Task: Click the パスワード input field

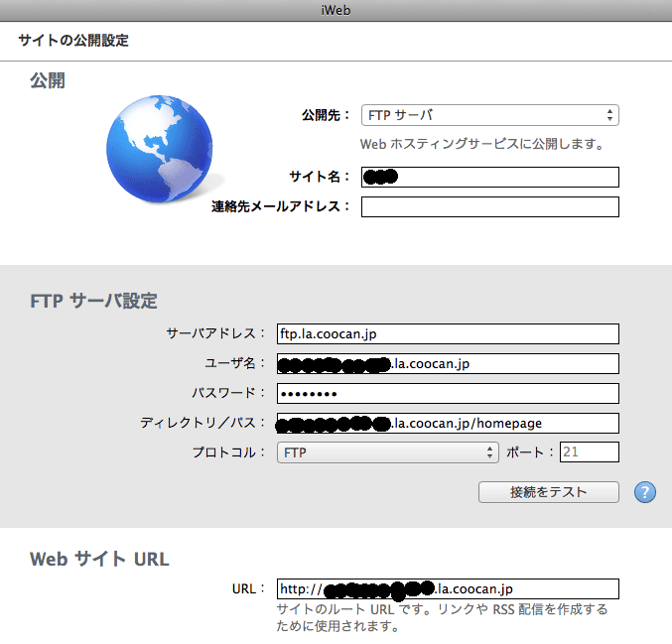Action: [x=448, y=393]
